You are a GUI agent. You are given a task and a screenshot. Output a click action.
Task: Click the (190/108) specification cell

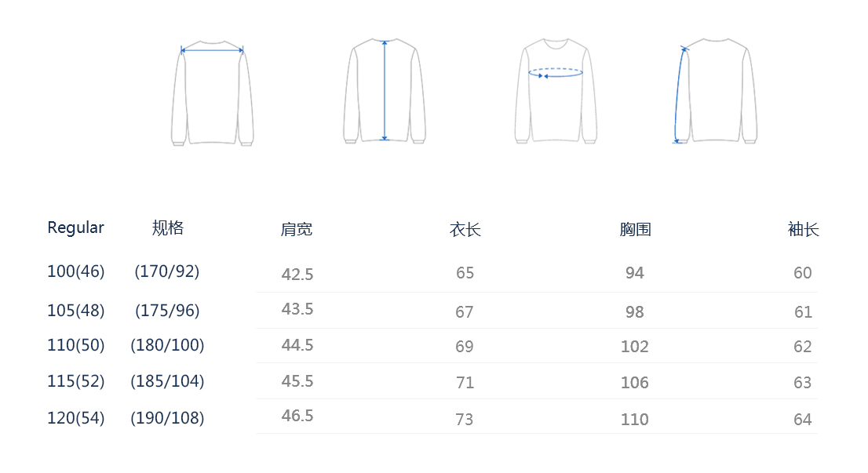coord(167,418)
